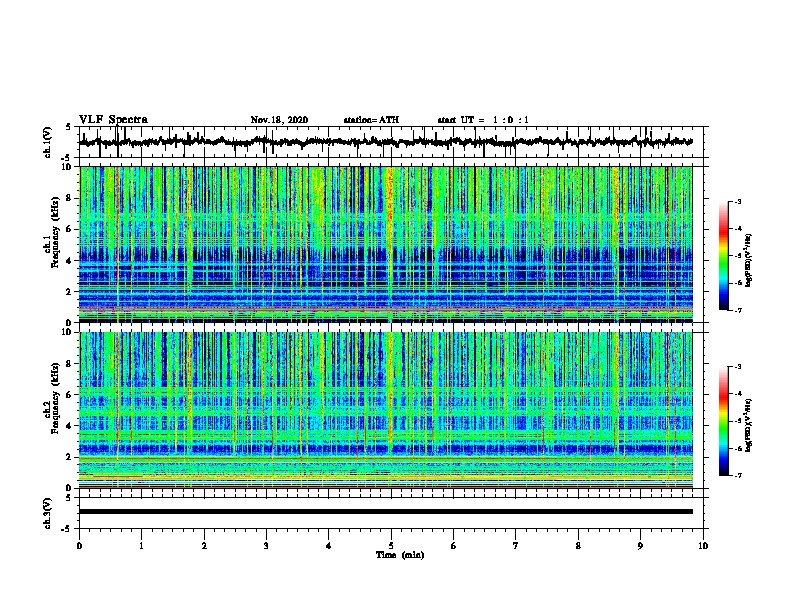The image size is (792, 612).
Task: Click the time axis tick label "0"
Action: pos(79,546)
